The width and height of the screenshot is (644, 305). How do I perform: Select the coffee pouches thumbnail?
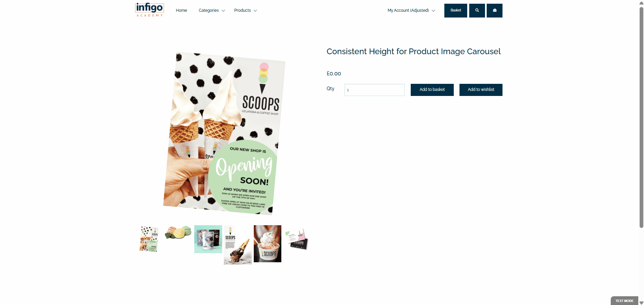(208, 239)
